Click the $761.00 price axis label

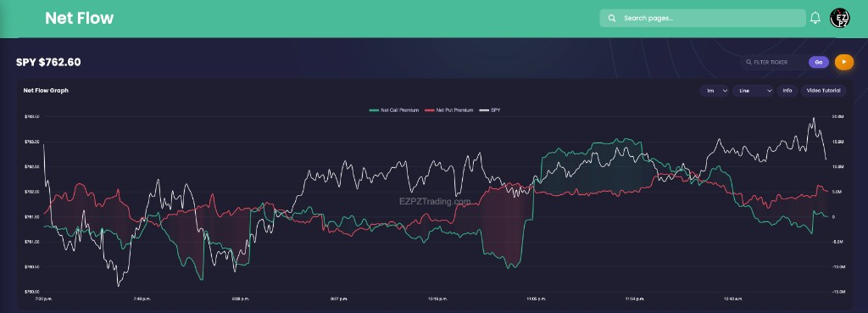pyautogui.click(x=31, y=242)
